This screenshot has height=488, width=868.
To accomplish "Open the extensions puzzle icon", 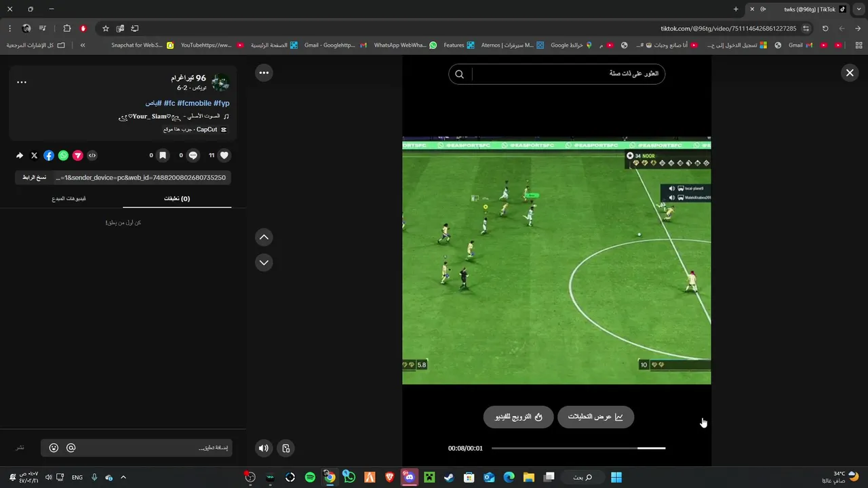I will [66, 28].
